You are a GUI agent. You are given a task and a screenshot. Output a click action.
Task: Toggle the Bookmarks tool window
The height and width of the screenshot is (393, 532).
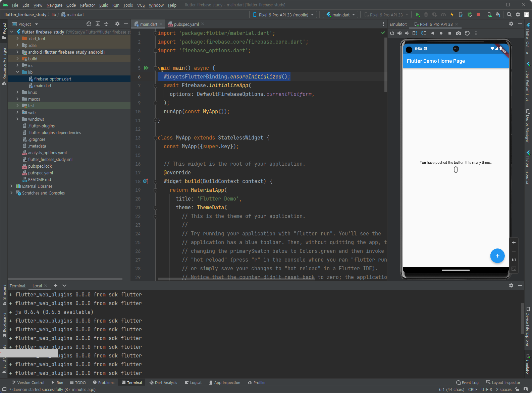pyautogui.click(x=4, y=325)
